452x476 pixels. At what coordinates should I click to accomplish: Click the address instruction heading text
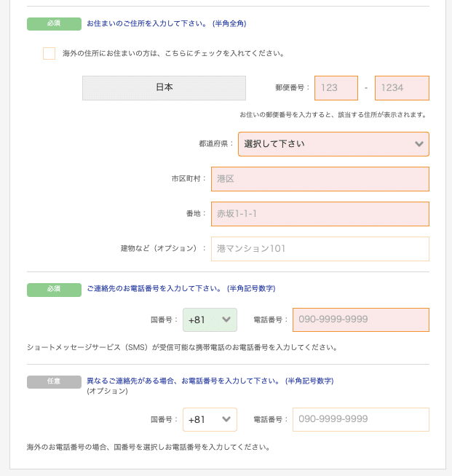pyautogui.click(x=167, y=24)
